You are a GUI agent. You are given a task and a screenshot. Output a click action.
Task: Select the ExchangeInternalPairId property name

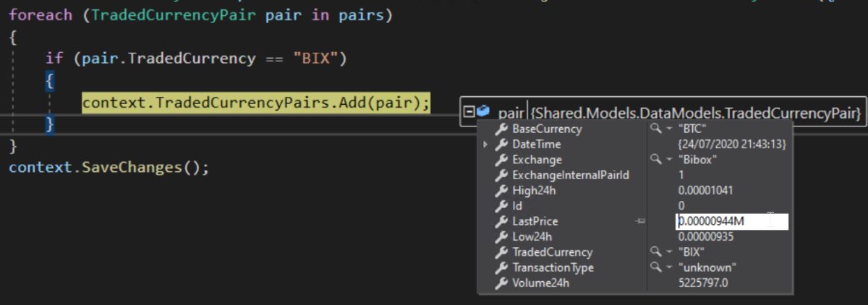[571, 175]
